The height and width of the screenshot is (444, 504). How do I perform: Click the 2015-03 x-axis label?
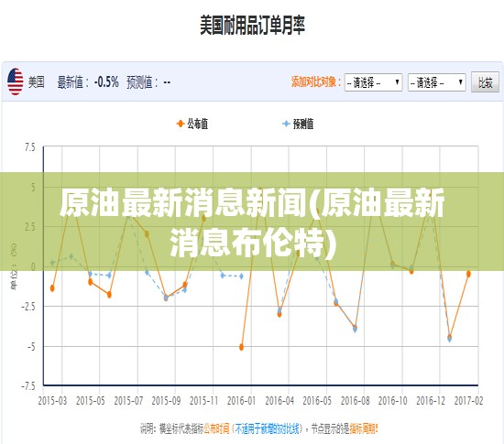pos(52,401)
